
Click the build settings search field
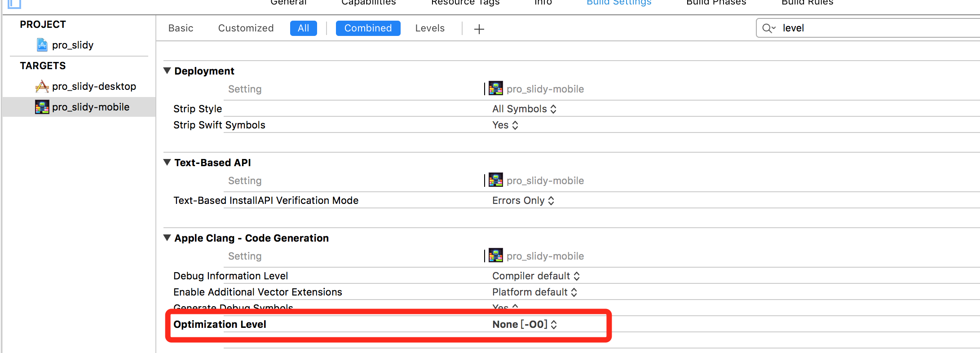click(876, 28)
